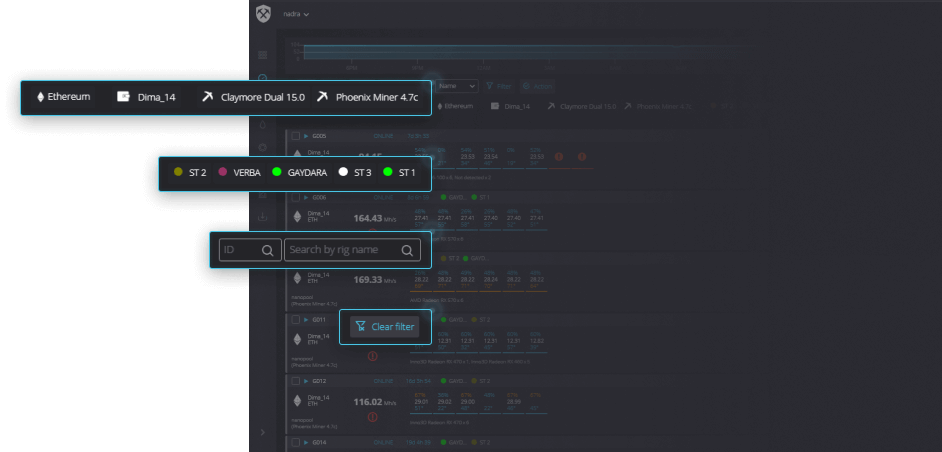
Task: Pick the ST 2 olive tag
Action: (x=190, y=173)
